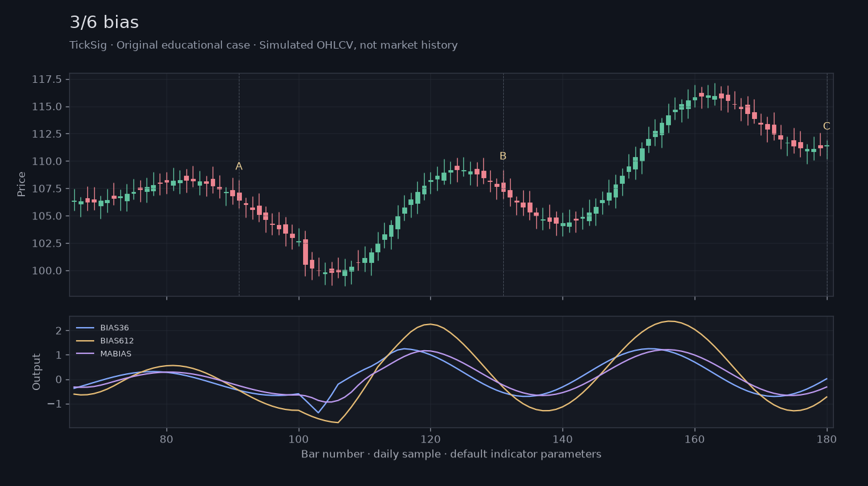Image resolution: width=868 pixels, height=486 pixels.
Task: Click the BIAS612 peak near bar 156
Action: 669,322
